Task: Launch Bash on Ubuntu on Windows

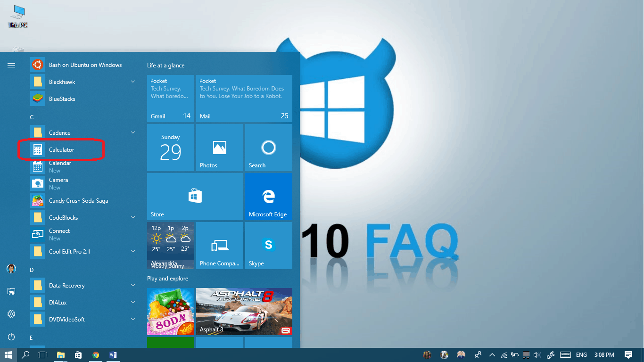Action: (85, 65)
